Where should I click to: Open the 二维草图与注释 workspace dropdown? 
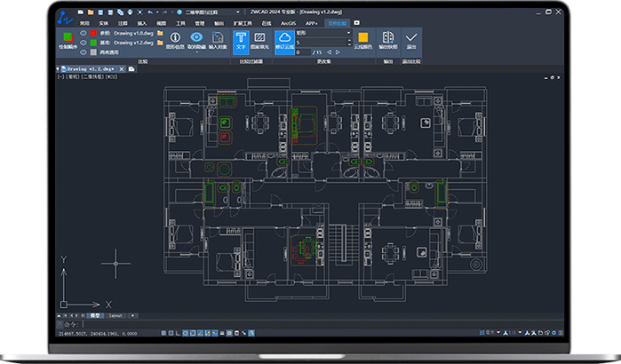237,12
